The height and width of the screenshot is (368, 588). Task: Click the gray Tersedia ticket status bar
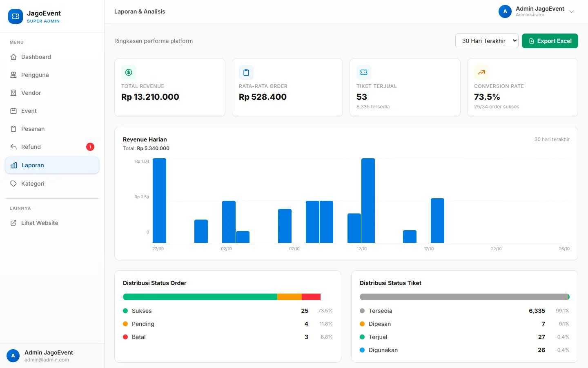point(463,297)
